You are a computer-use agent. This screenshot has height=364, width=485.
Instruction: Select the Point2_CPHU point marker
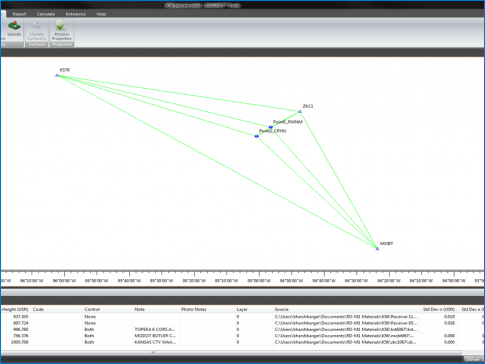click(x=257, y=136)
